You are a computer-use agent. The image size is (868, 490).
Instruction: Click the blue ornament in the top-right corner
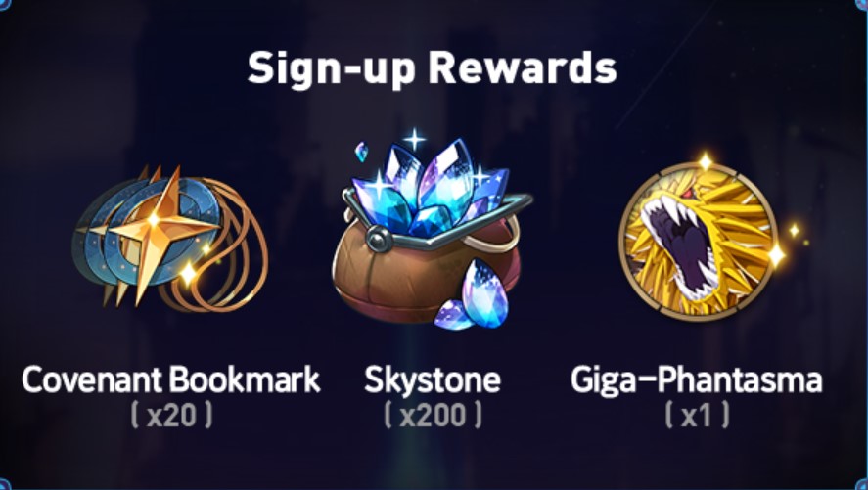862,5
